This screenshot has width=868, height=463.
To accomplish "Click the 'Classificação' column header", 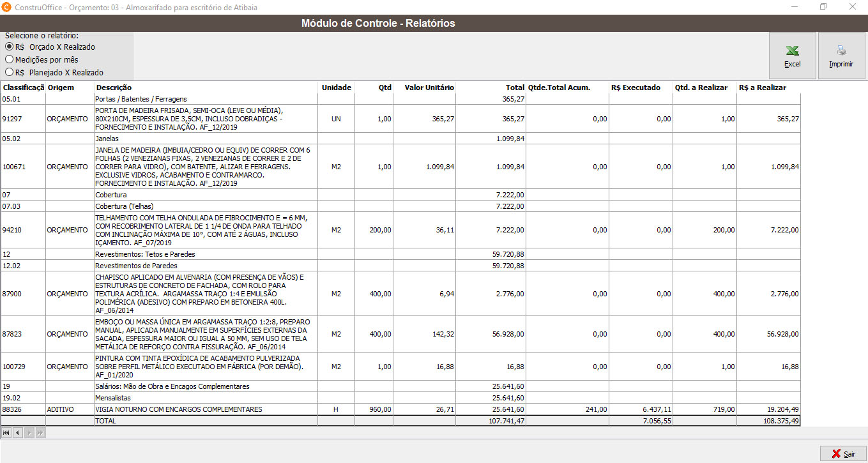I will [23, 87].
